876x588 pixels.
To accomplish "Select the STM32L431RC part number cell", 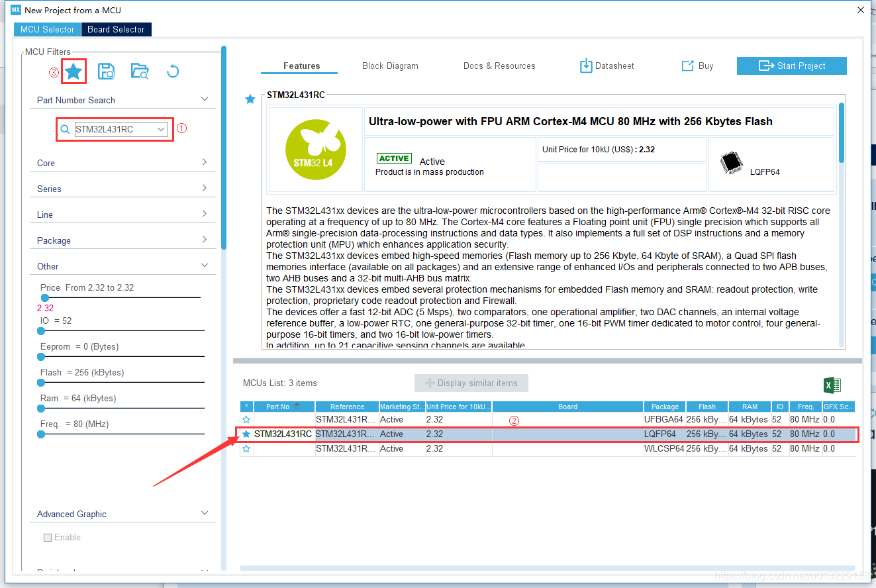I will click(283, 434).
